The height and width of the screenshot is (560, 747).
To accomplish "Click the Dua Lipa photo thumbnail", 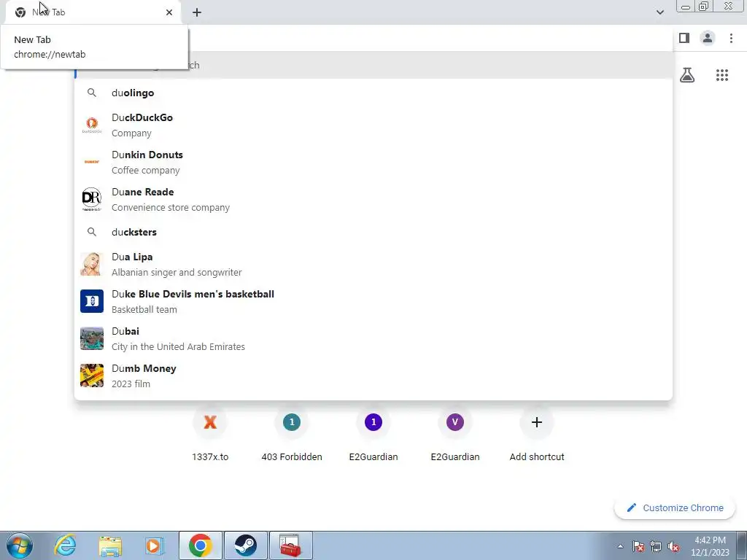I will click(x=92, y=264).
